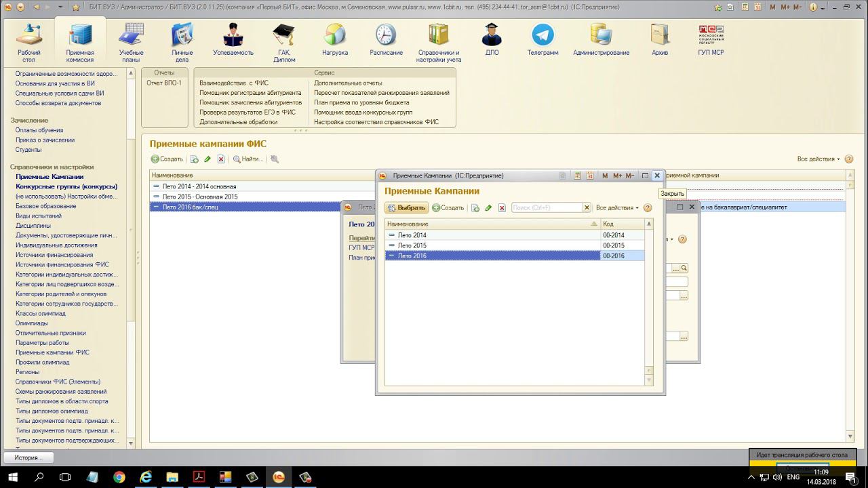Open the Телеграмм section
Screen dimensions: 868x488
(542, 39)
